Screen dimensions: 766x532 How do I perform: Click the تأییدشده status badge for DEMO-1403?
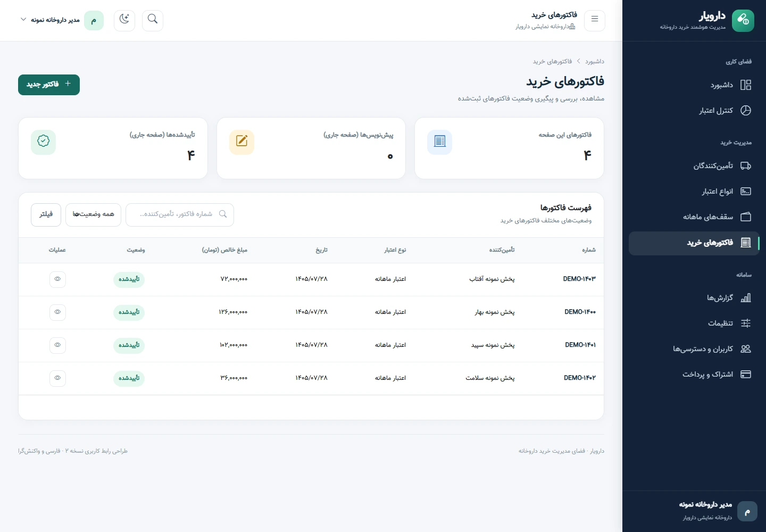(129, 279)
